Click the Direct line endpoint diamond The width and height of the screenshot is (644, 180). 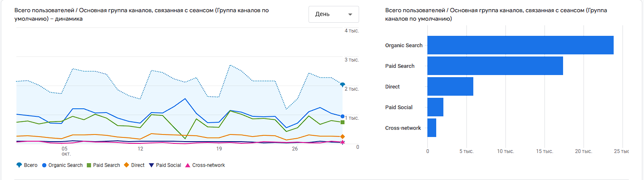(x=343, y=137)
